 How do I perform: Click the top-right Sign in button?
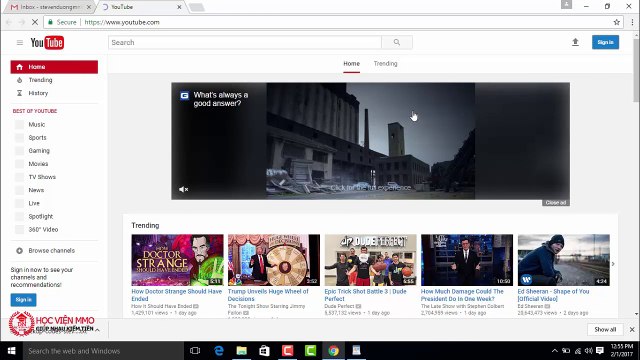pyautogui.click(x=605, y=42)
